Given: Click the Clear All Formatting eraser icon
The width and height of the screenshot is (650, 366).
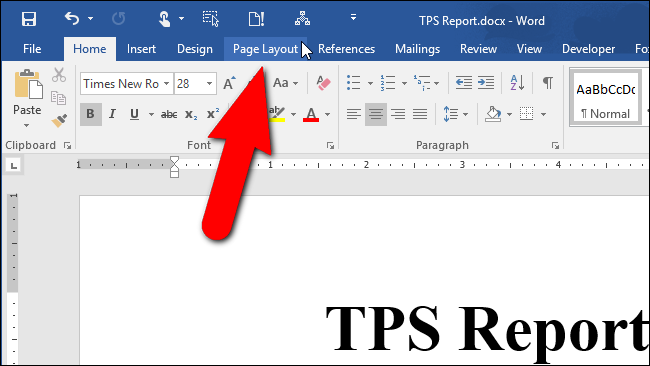Looking at the screenshot, I should click(x=323, y=83).
